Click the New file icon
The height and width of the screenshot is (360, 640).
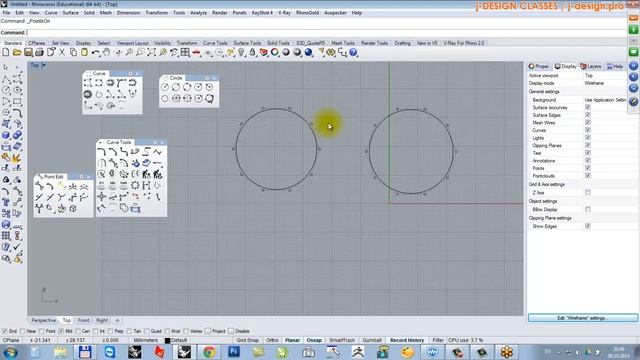click(6, 52)
